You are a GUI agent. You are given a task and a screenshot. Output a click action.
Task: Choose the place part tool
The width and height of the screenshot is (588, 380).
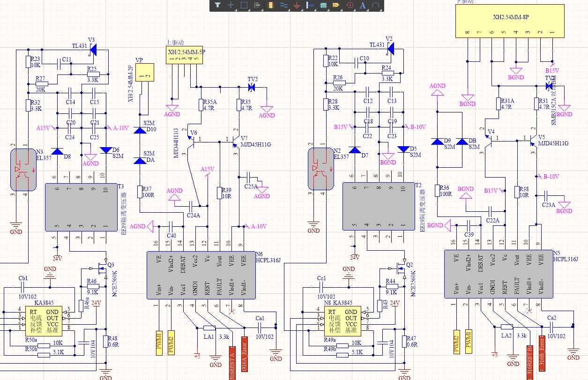(x=270, y=5)
